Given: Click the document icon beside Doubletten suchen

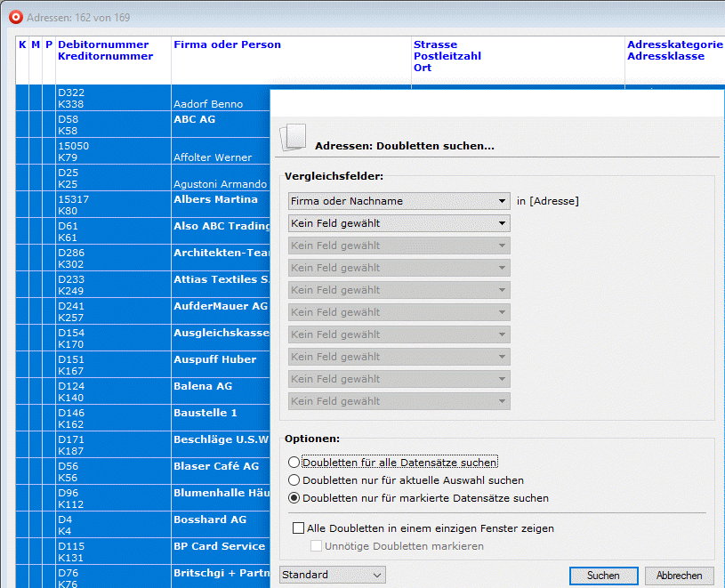Looking at the screenshot, I should click(293, 140).
